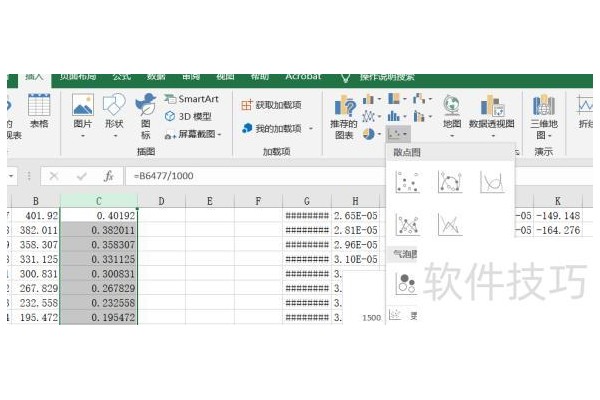Open the pie chart dropdown

371,134
